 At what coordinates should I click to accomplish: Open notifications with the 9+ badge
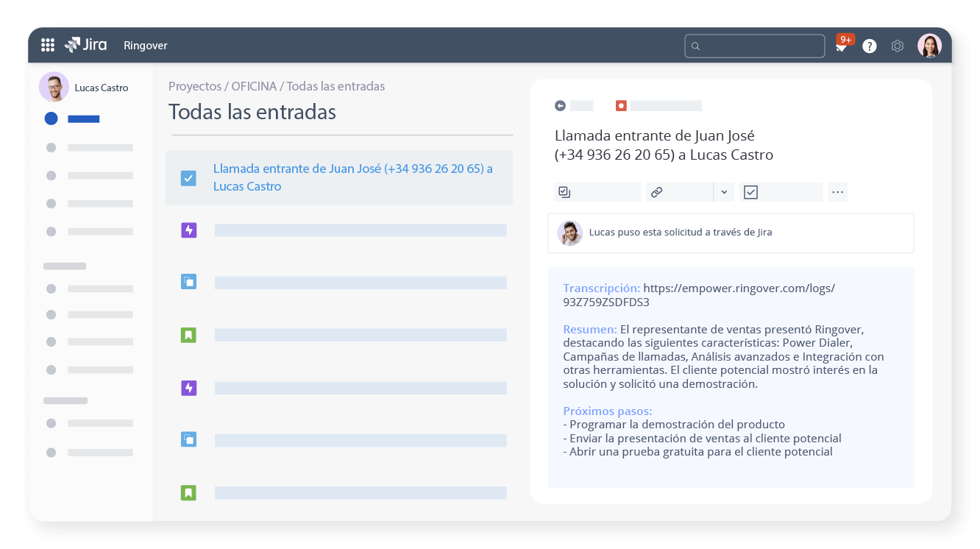pos(841,45)
